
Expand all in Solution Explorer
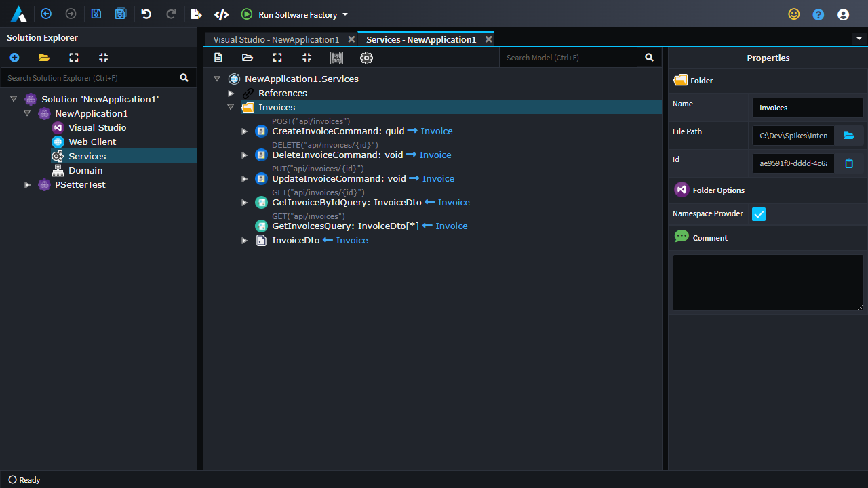(x=74, y=58)
